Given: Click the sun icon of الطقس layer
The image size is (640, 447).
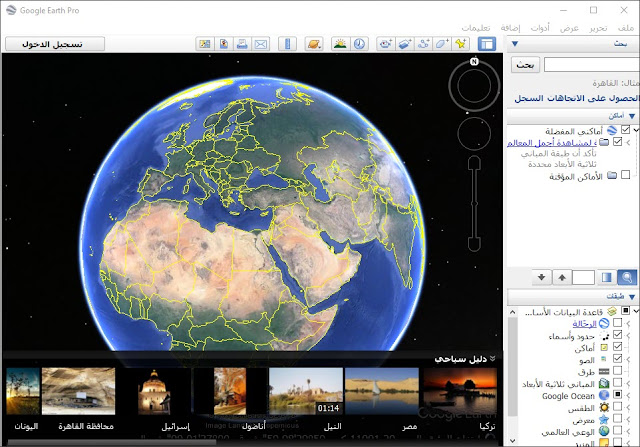Looking at the screenshot, I should tap(604, 407).
